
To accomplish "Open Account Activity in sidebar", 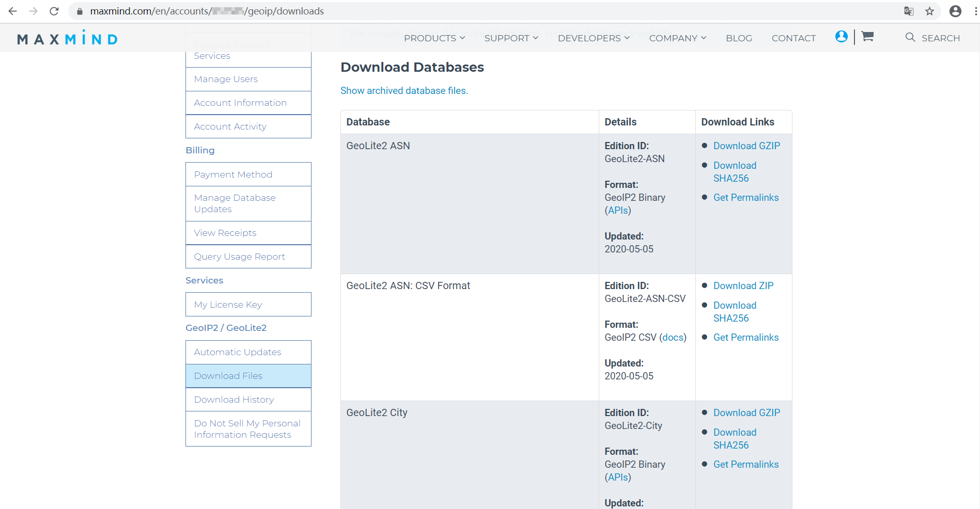I will (x=248, y=126).
